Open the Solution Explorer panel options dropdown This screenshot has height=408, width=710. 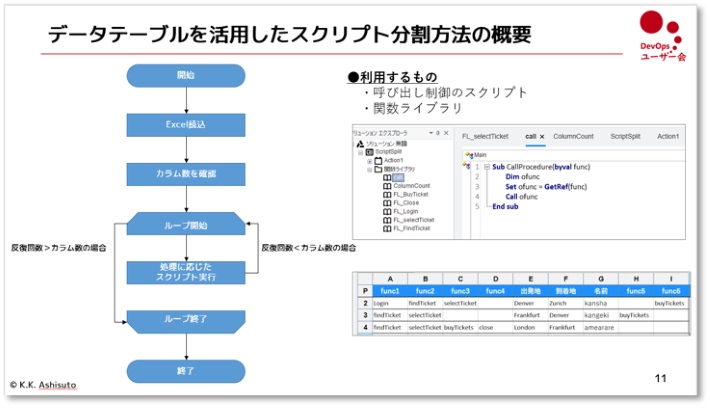431,132
